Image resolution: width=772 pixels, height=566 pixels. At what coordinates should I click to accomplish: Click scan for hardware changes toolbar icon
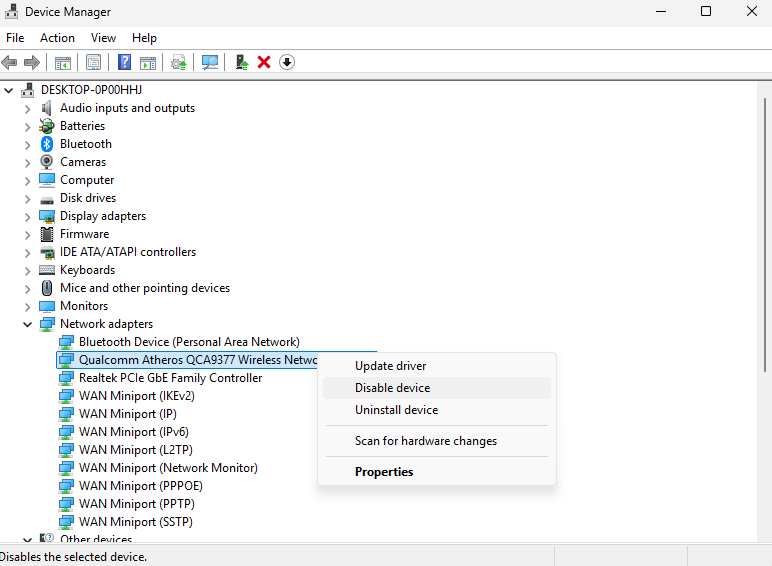click(x=210, y=62)
